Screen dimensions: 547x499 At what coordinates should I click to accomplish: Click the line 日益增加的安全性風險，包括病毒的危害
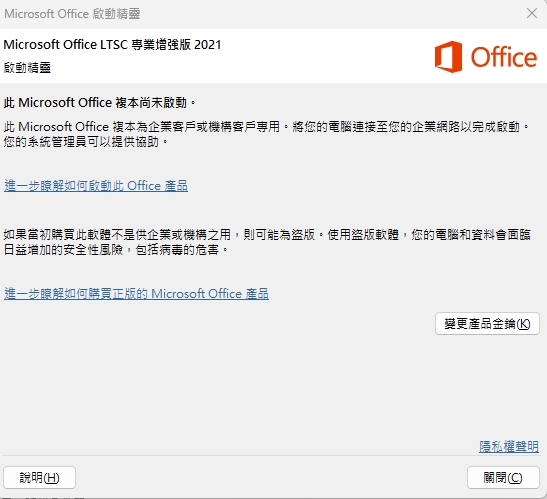coord(115,250)
